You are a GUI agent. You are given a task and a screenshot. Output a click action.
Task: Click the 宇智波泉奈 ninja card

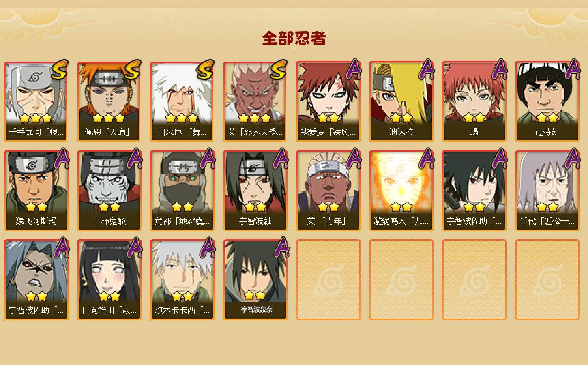255,280
